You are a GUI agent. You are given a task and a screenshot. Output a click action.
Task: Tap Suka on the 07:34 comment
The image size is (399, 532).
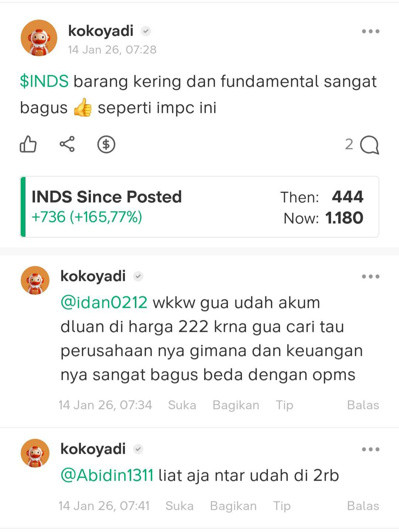(182, 405)
